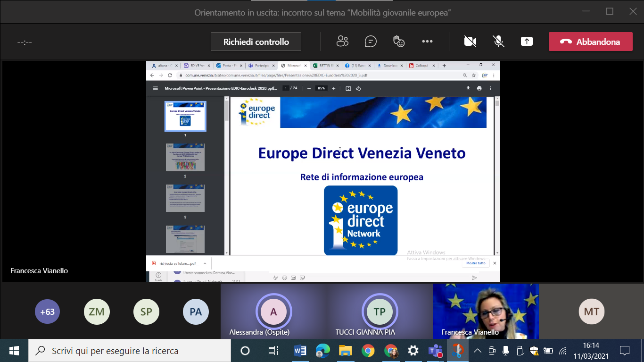The width and height of the screenshot is (644, 362).
Task: Click the PDF page vertical scrollbar
Action: [x=497, y=176]
